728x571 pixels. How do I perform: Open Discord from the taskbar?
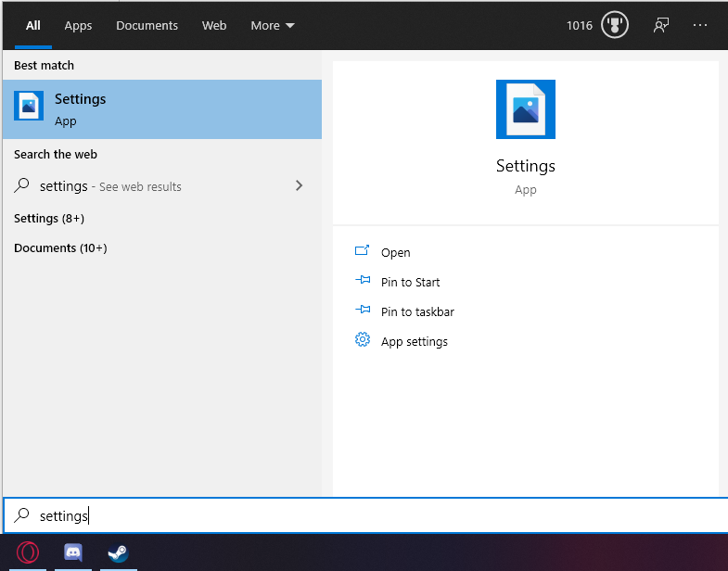(73, 552)
